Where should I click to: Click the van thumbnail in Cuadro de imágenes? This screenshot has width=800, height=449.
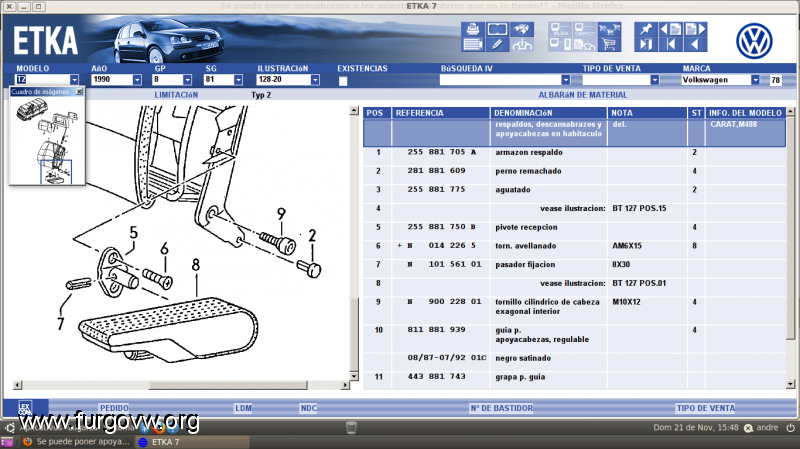[32, 109]
